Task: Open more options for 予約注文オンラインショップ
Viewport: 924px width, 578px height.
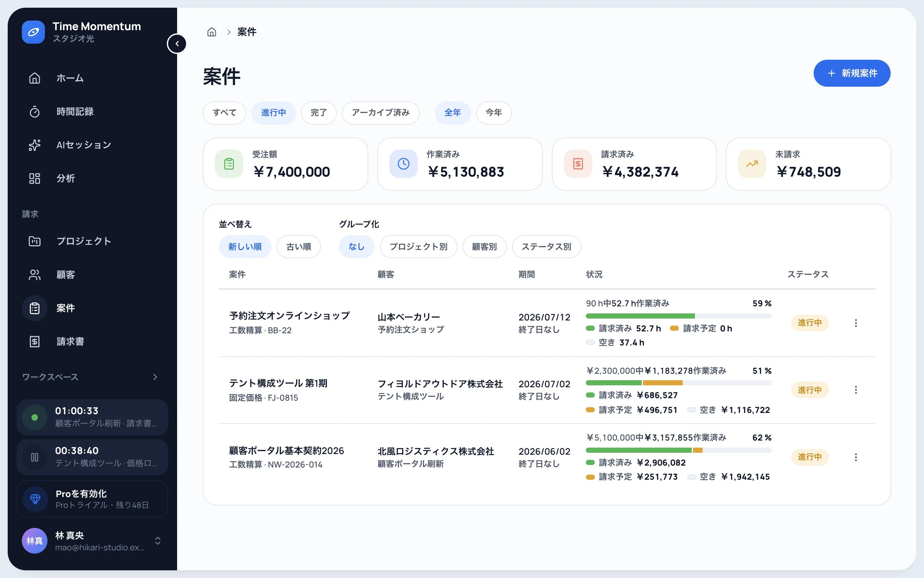Action: [856, 323]
